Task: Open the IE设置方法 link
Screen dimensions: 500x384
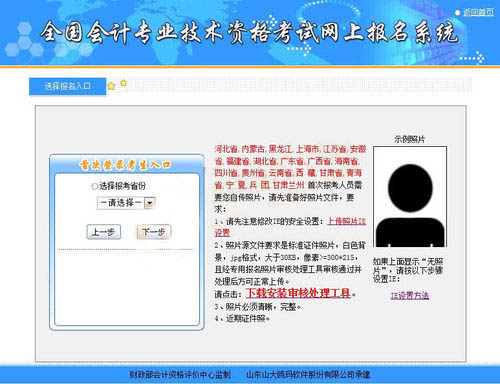Action: coord(410,295)
